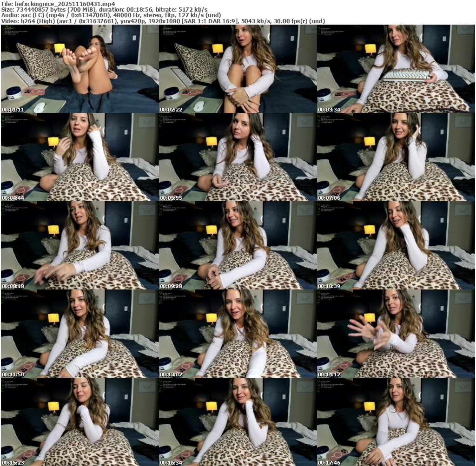Open the last thumbnail at 00:17:46
476x466 pixels.
396,422
